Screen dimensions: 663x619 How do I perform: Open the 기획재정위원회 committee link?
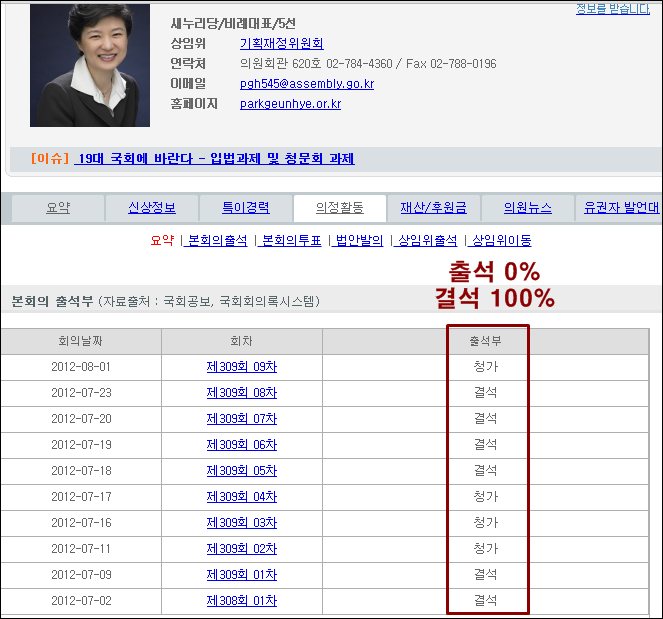tap(281, 44)
